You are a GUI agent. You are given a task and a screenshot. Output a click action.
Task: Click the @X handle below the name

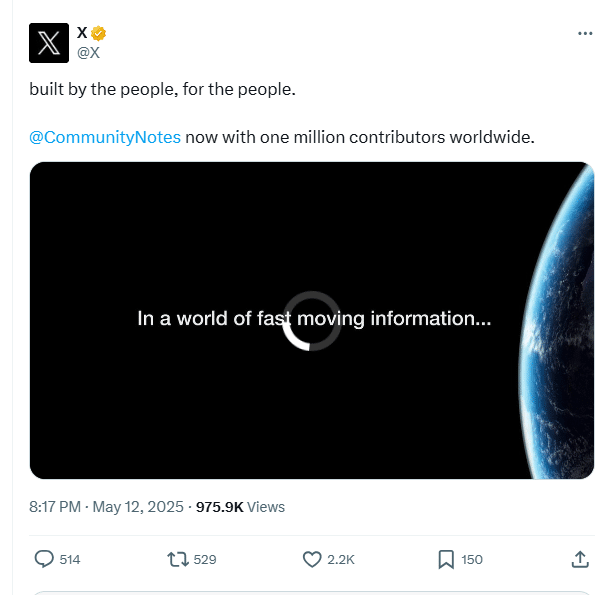(x=88, y=53)
